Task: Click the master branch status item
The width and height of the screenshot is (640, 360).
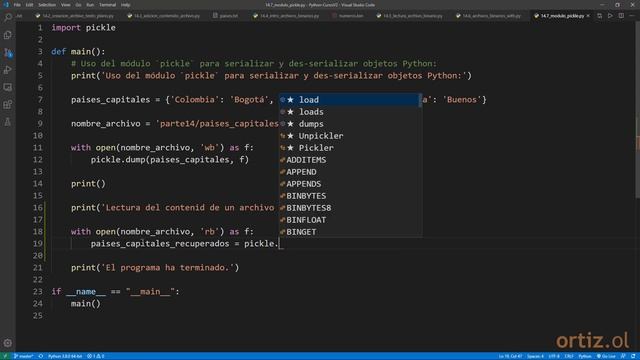Action: [23, 356]
